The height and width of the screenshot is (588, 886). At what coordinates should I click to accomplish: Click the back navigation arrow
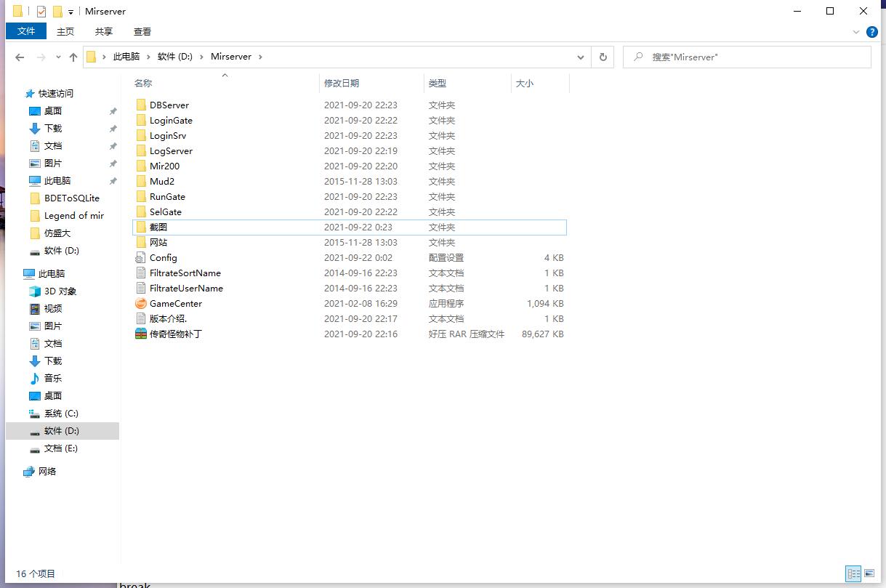point(20,57)
